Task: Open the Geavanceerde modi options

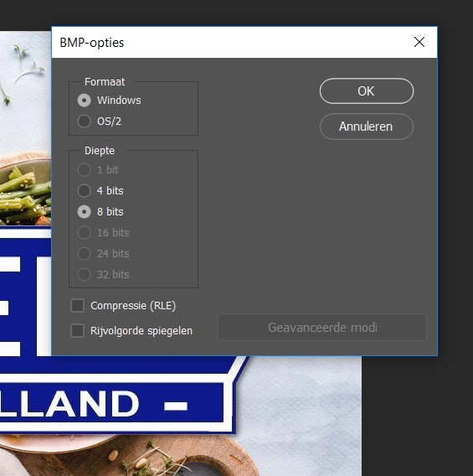Action: (322, 327)
